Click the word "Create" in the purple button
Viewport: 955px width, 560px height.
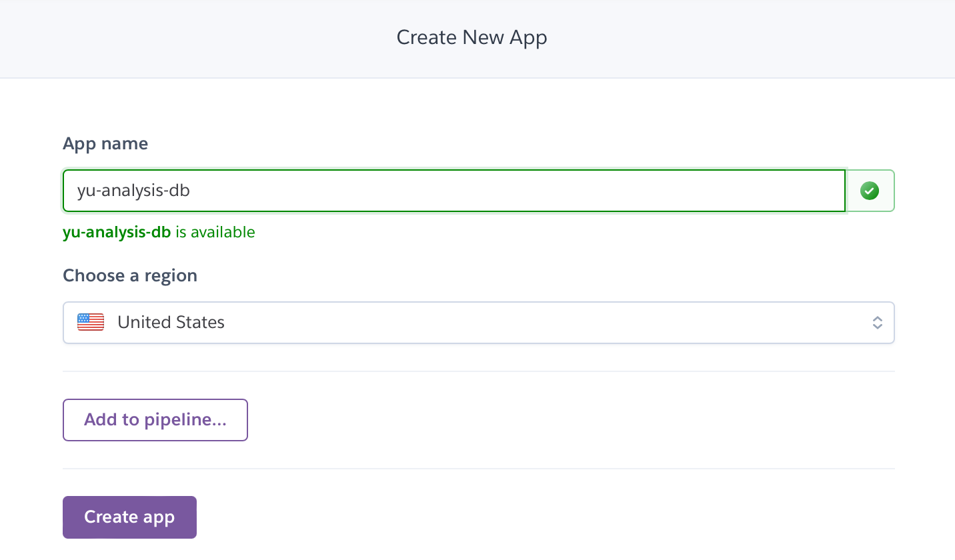(x=111, y=517)
